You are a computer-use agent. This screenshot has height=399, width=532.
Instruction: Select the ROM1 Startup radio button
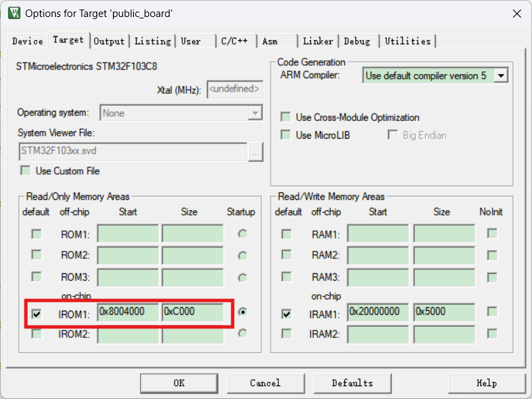click(x=242, y=234)
